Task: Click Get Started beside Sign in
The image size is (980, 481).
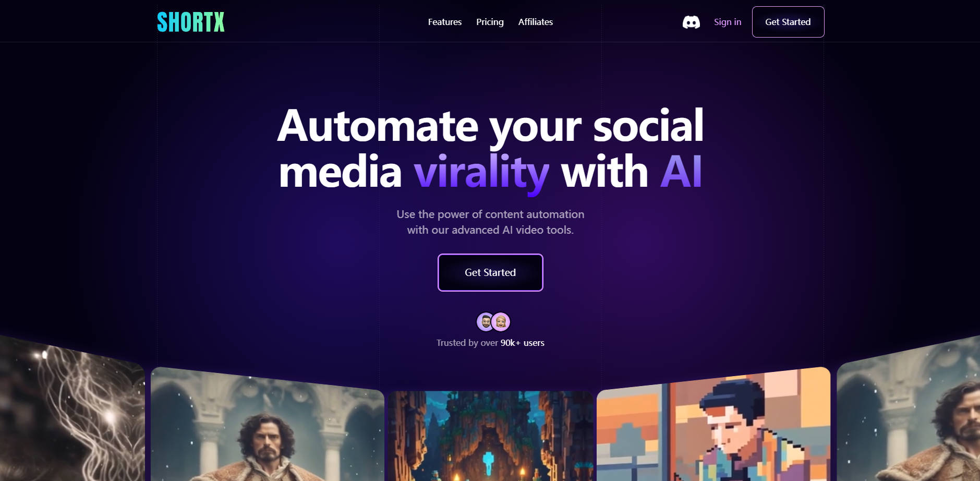Action: click(788, 22)
